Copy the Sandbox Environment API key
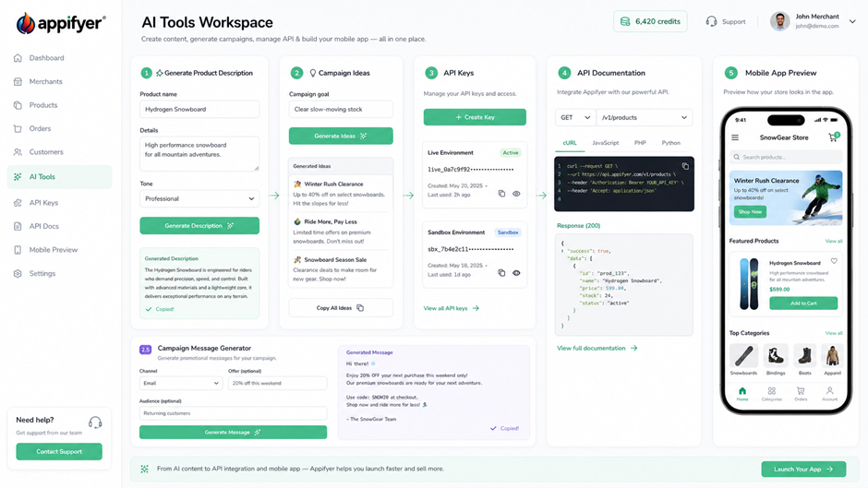The image size is (868, 488). point(501,273)
